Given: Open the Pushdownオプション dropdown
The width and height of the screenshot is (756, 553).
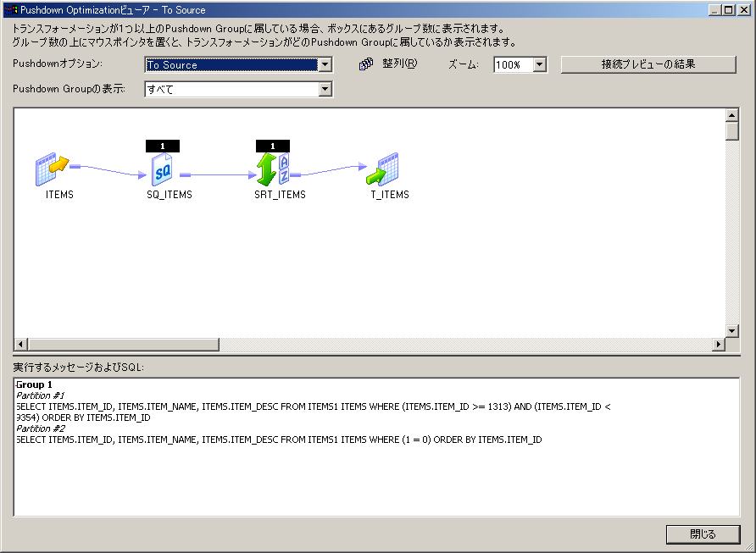Looking at the screenshot, I should click(324, 65).
